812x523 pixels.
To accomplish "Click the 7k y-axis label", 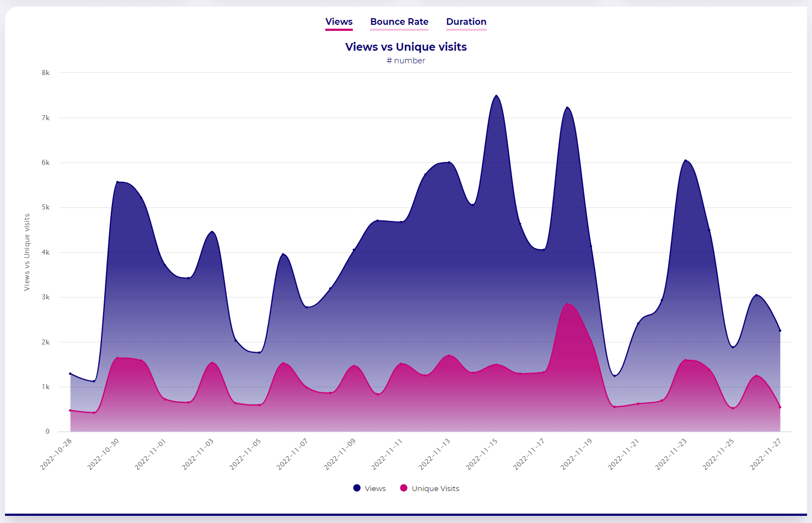I will [x=46, y=118].
